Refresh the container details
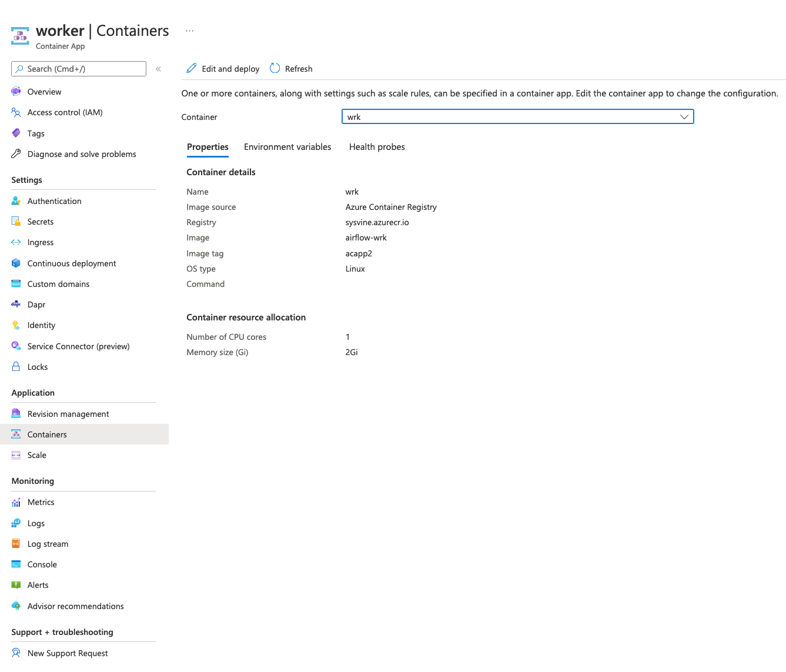Viewport: 786px width, 672px height. pyautogui.click(x=291, y=68)
